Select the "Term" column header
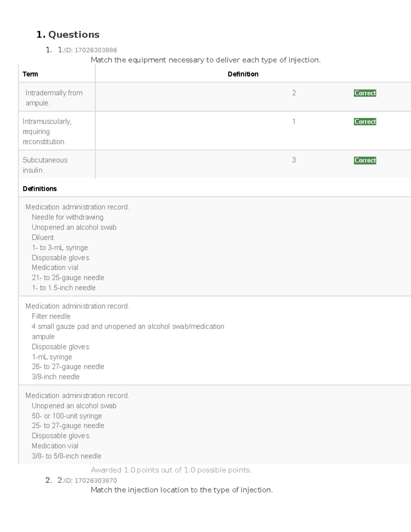 (30, 74)
